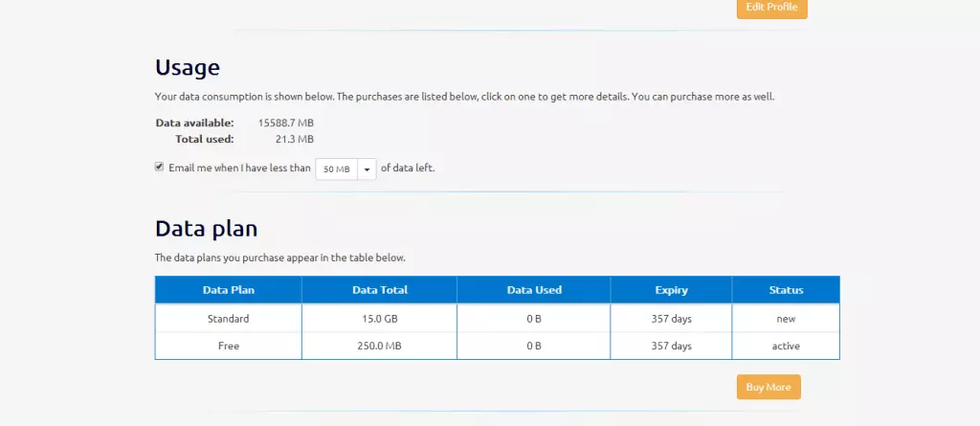
Task: Click the 'active' status cell
Action: (786, 346)
